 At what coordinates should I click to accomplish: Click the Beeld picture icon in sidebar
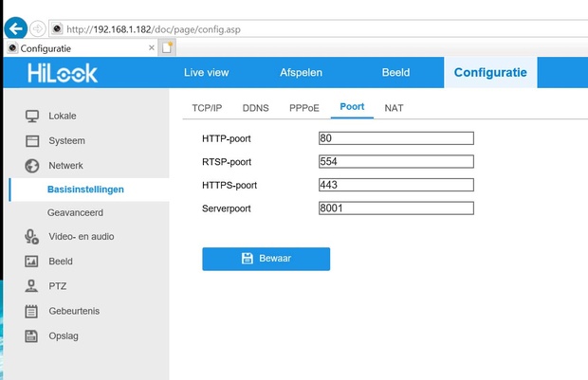31,262
